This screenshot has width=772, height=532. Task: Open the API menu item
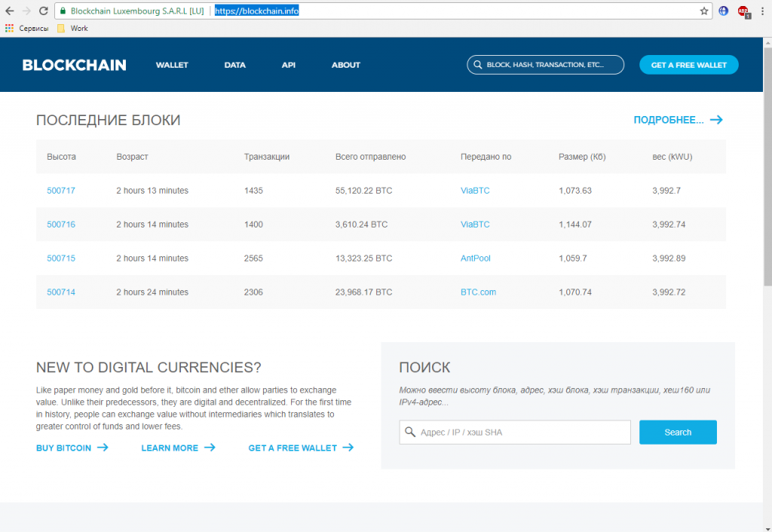[289, 65]
